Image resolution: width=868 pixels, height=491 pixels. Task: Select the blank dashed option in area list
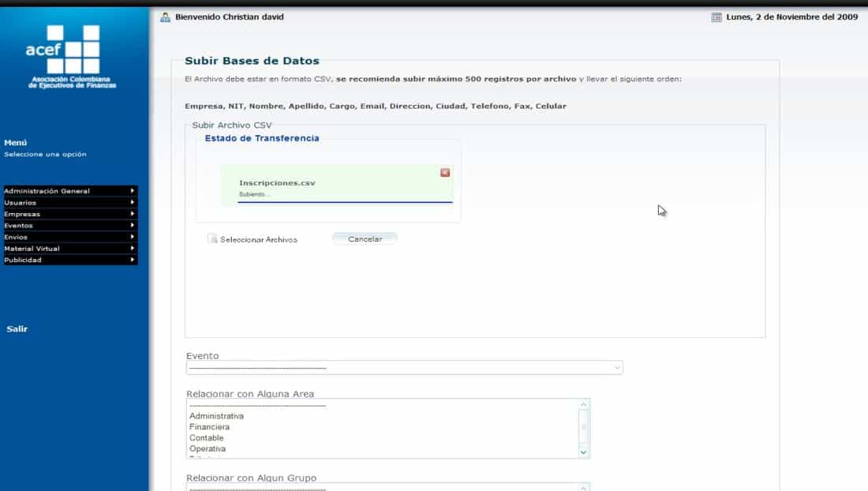257,406
